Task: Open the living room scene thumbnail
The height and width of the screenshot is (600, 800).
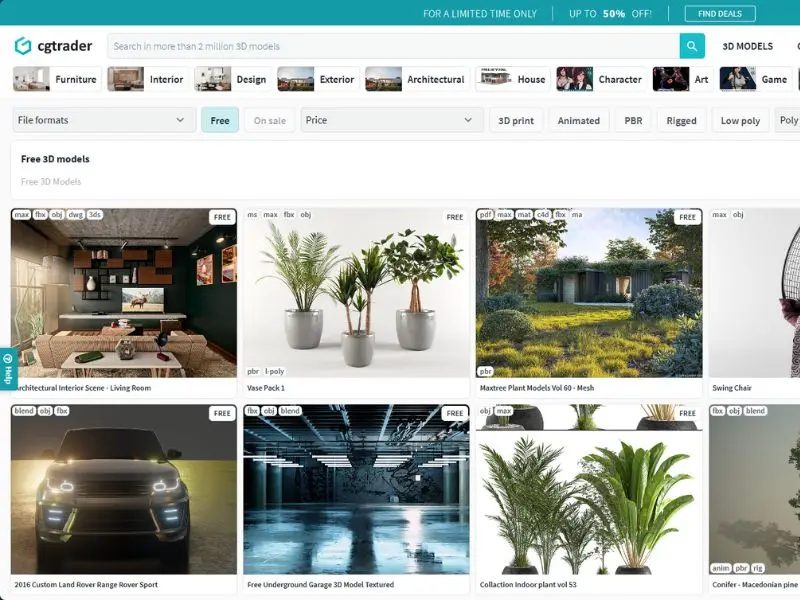Action: [x=124, y=293]
